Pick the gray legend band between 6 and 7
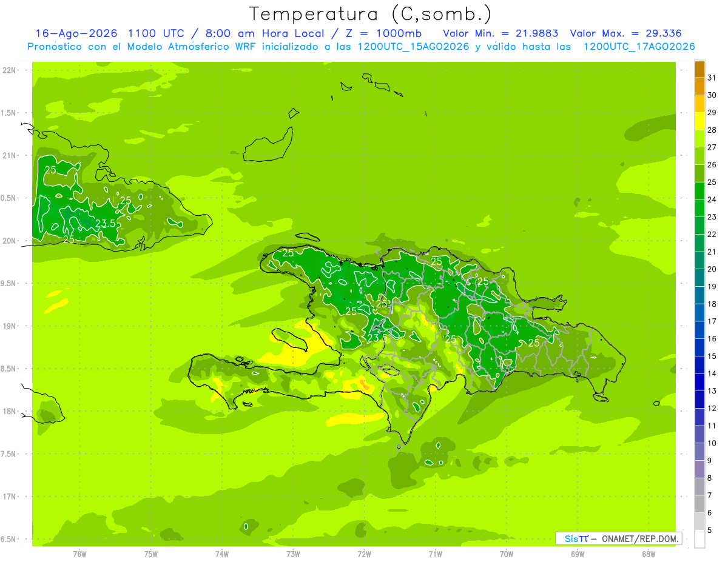 (699, 504)
